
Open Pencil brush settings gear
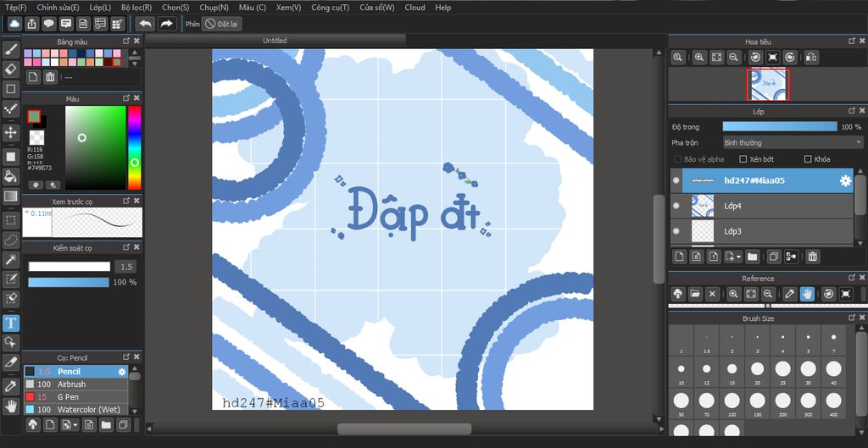pyautogui.click(x=122, y=372)
